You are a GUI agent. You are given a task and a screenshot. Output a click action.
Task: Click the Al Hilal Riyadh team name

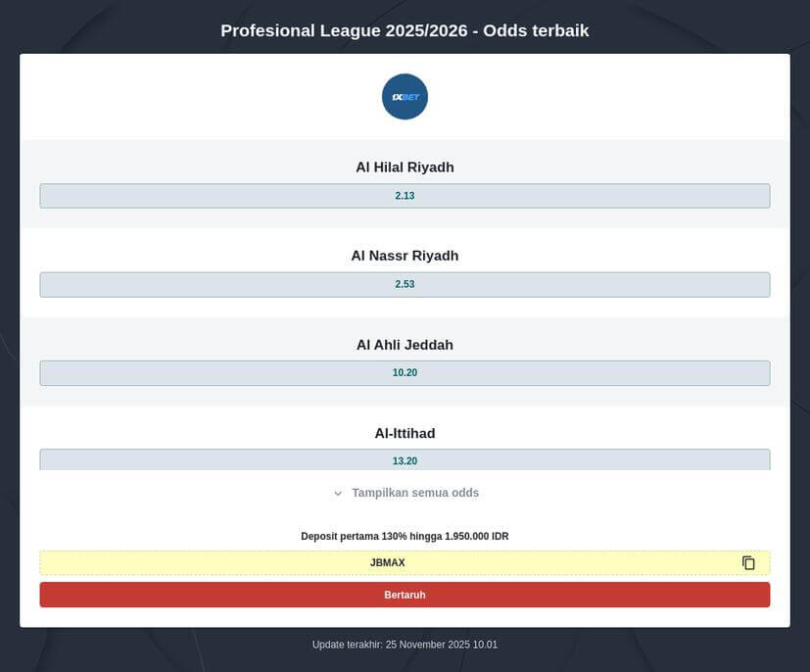(x=405, y=167)
